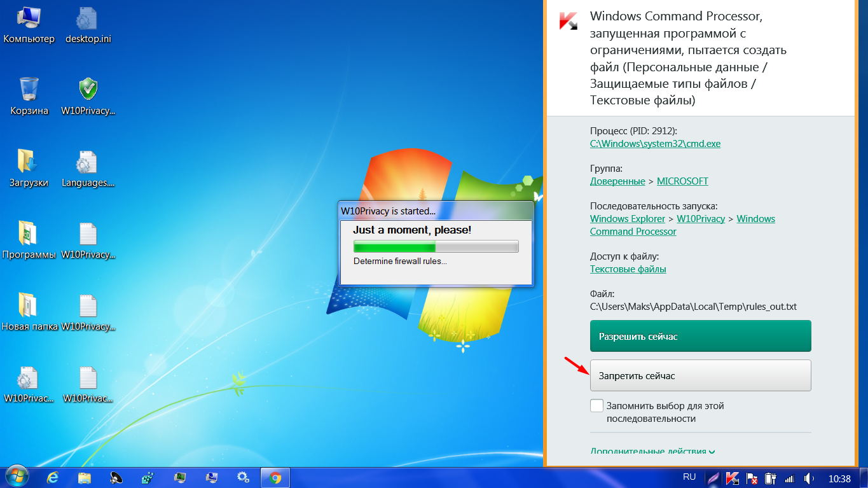
Task: Click the Windows Start button
Action: click(x=16, y=477)
